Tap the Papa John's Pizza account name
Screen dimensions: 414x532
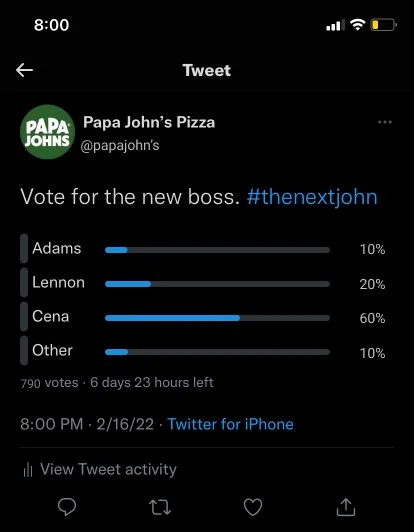point(149,122)
